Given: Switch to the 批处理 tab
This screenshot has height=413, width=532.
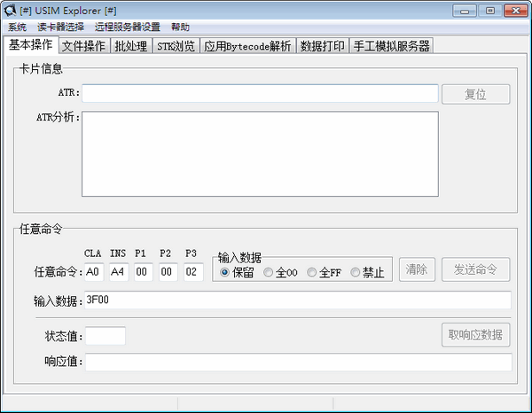Looking at the screenshot, I should click(130, 46).
